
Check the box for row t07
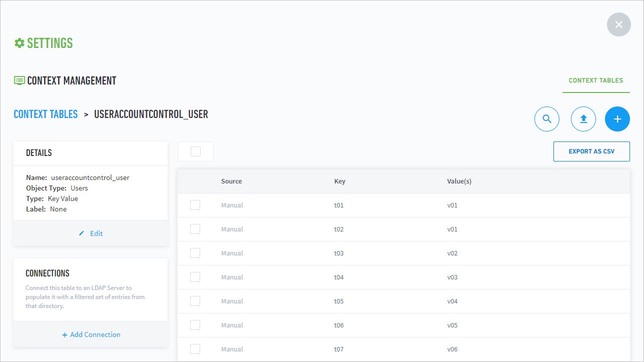click(x=195, y=349)
